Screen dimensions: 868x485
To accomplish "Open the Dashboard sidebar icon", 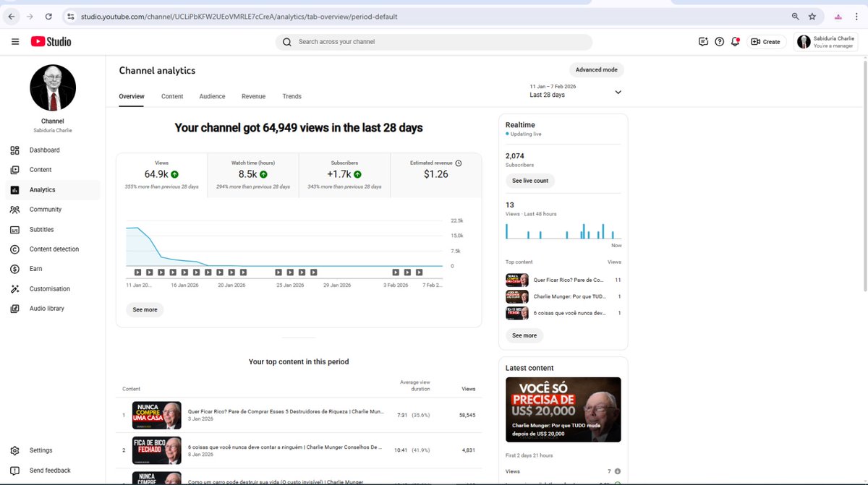I will [14, 150].
